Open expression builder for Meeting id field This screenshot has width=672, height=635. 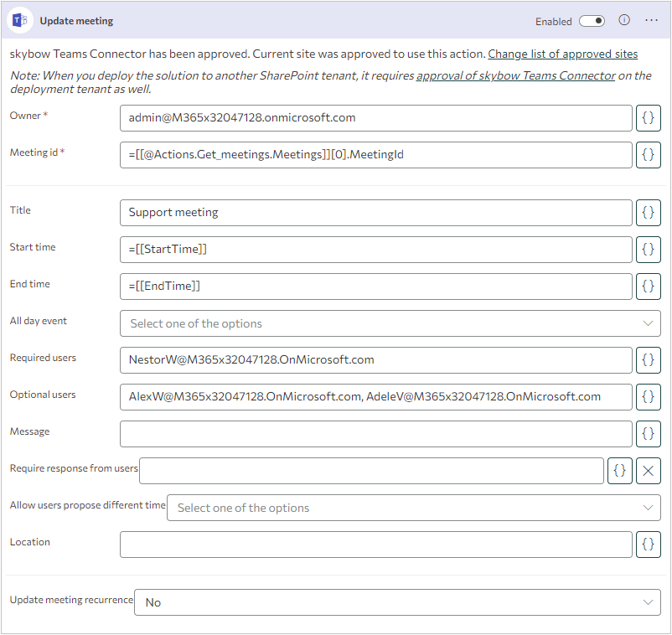648,155
